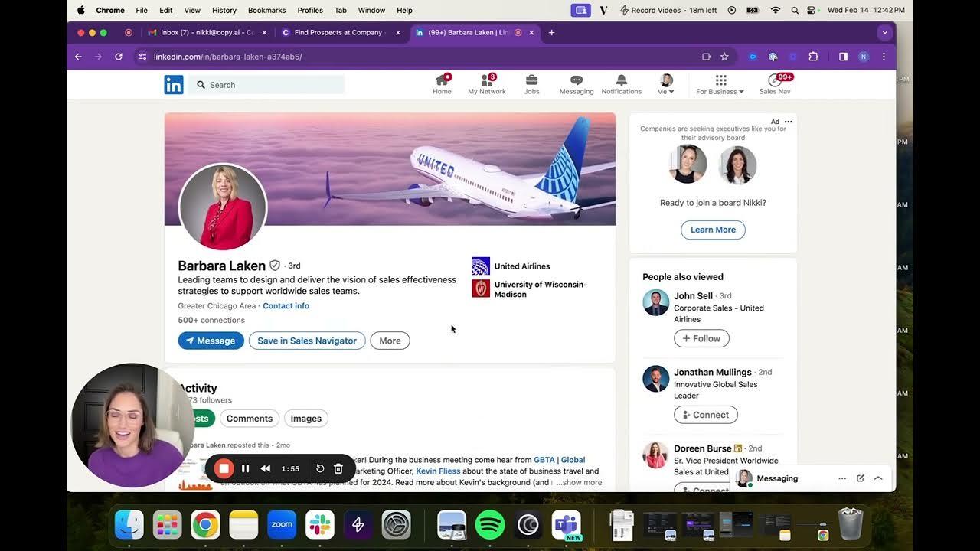Open ad options three-dot icon
The width and height of the screenshot is (980, 551).
click(789, 122)
